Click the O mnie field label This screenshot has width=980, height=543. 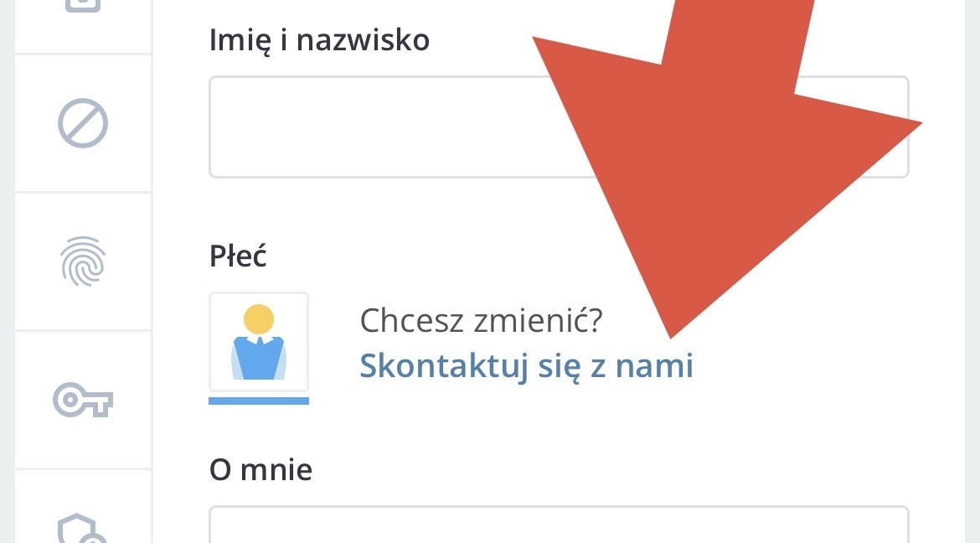(260, 469)
